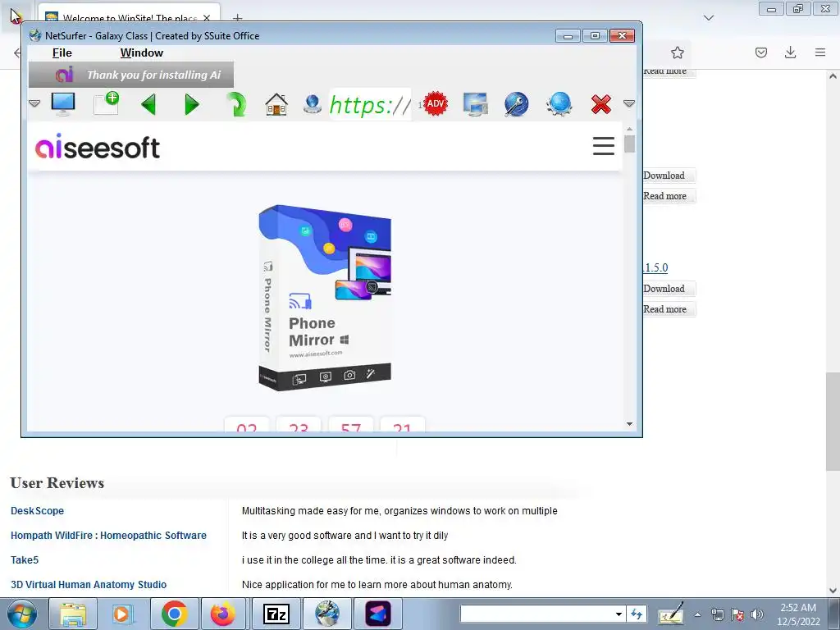Image resolution: width=840 pixels, height=630 pixels.
Task: Expand the left toolbar dropdown triangle
Action: (x=34, y=103)
